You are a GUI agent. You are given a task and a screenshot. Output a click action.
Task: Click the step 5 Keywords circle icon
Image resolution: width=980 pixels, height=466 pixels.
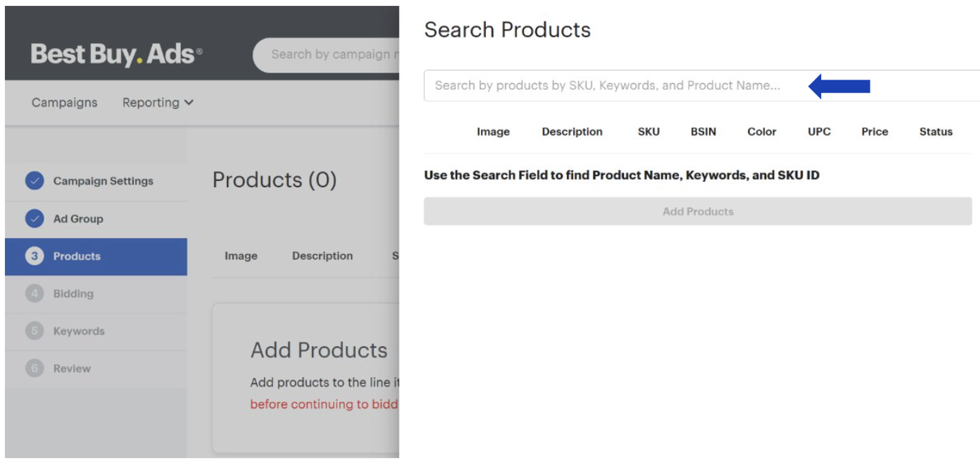(x=34, y=331)
